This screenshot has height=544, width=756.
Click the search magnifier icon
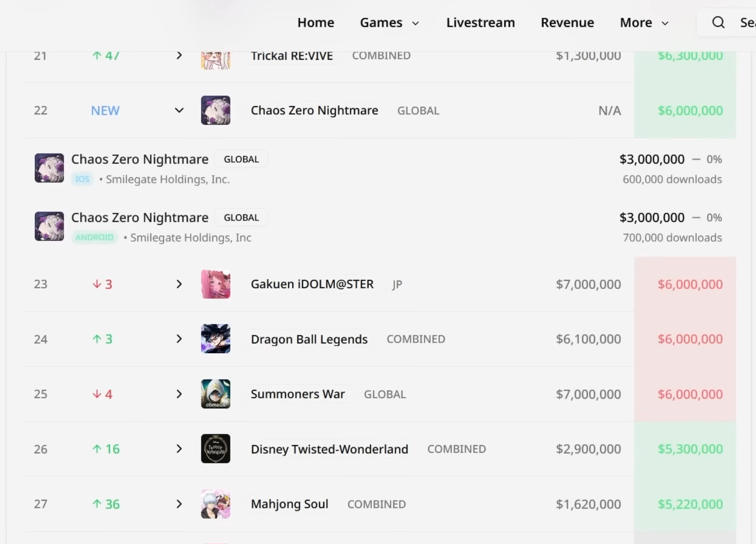(718, 22)
